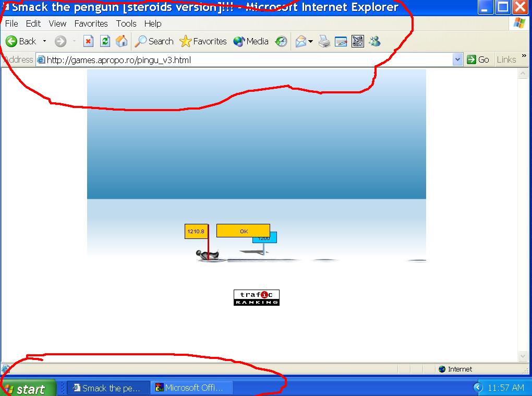Click the status bar page icon
Screen dimensions: 532x396
pyautogui.click(x=5, y=369)
